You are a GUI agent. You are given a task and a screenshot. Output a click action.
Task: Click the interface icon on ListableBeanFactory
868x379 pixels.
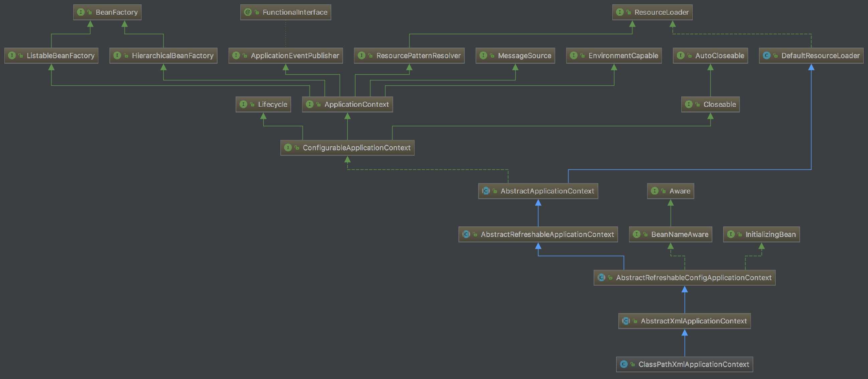(x=12, y=55)
